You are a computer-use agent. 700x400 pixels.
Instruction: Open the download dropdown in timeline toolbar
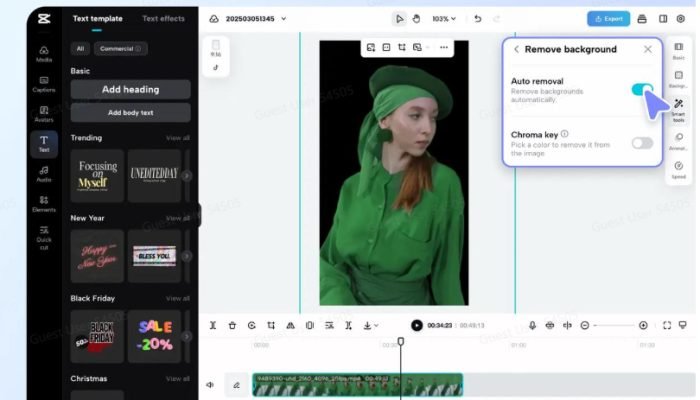[371, 325]
